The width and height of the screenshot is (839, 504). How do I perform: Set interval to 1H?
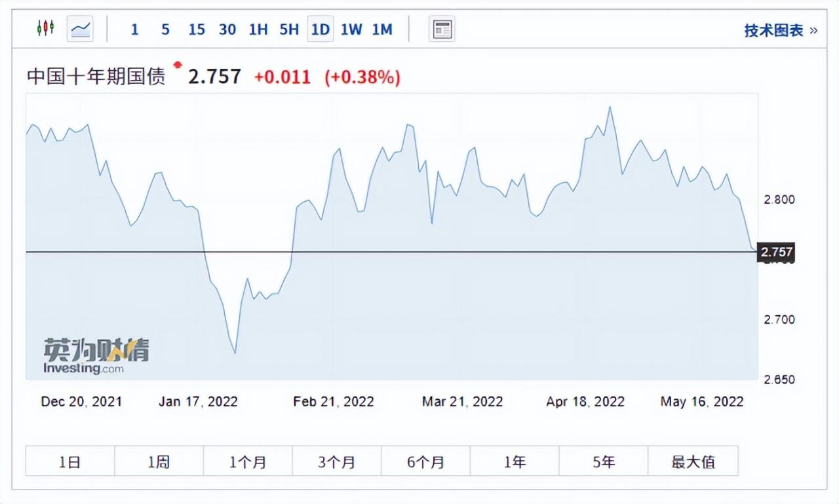click(258, 29)
